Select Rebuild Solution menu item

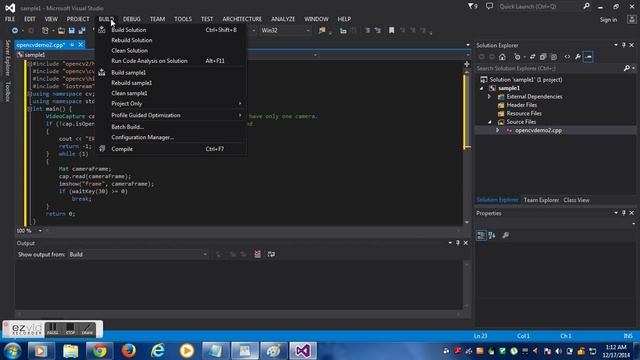click(x=171, y=40)
